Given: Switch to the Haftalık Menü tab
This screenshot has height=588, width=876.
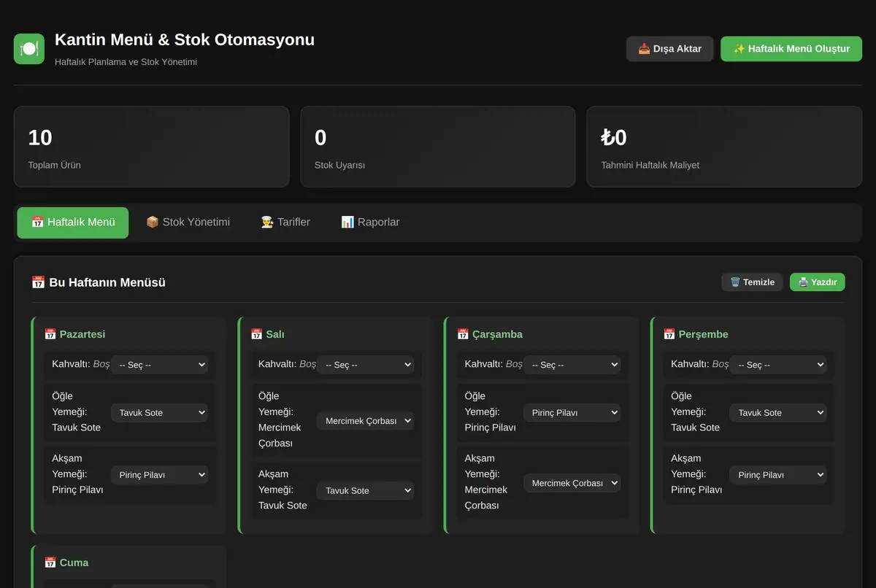Looking at the screenshot, I should point(73,223).
